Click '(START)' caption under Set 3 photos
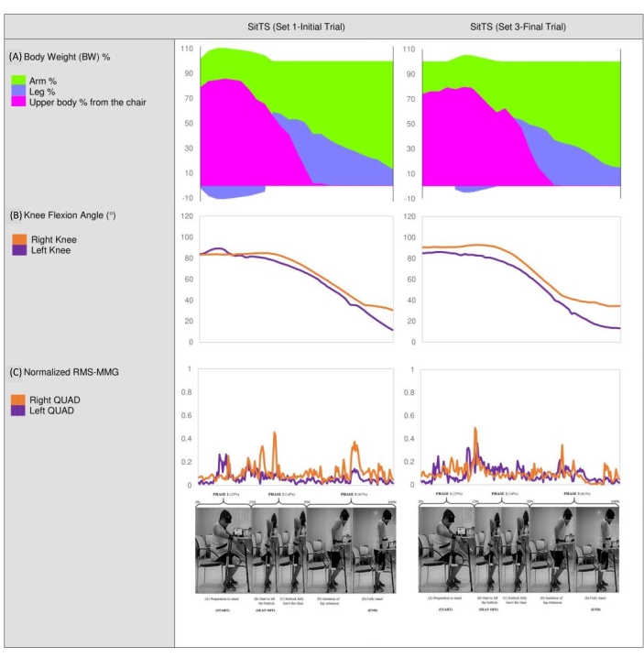644x658 pixels. pyautogui.click(x=445, y=609)
